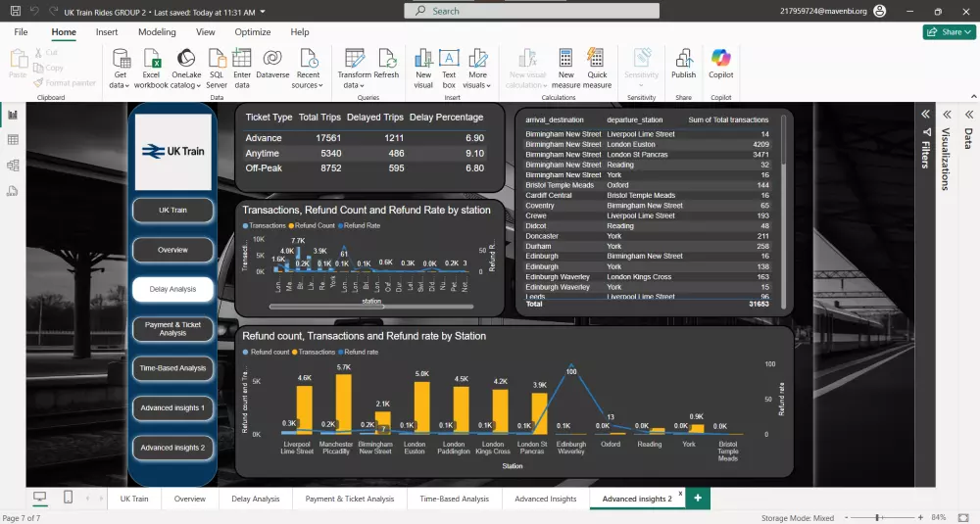The width and height of the screenshot is (980, 524).
Task: Open the Help ribbon tab
Action: coord(299,32)
